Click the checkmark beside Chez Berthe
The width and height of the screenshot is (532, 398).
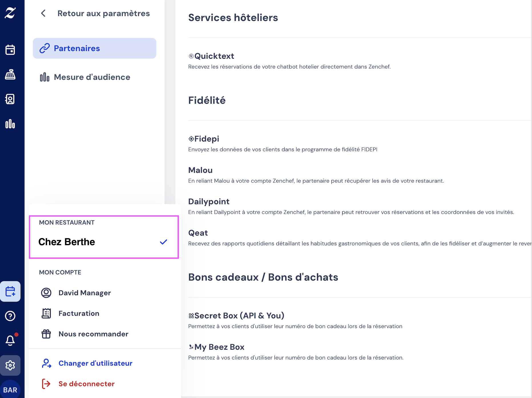click(x=164, y=242)
